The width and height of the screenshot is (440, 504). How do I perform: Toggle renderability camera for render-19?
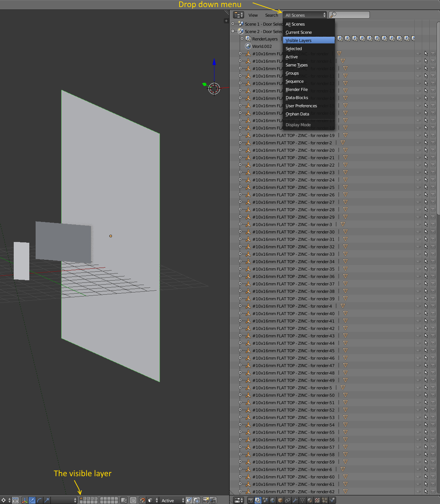pyautogui.click(x=433, y=135)
